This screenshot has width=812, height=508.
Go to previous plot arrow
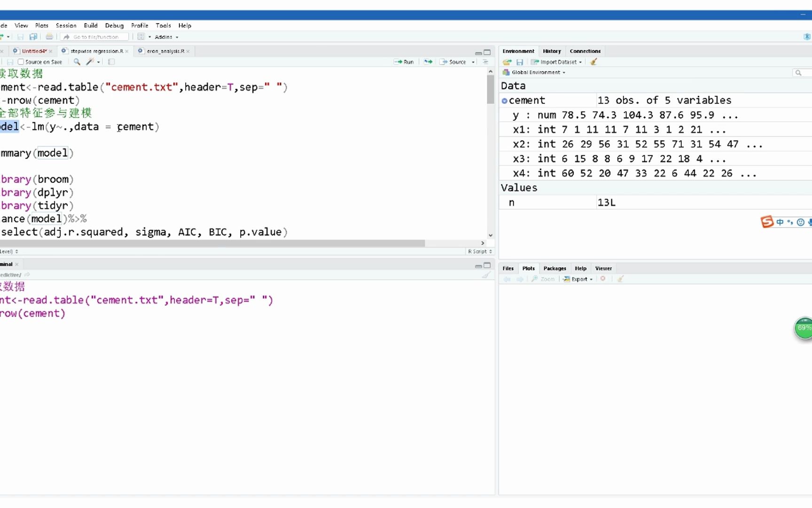(x=507, y=279)
